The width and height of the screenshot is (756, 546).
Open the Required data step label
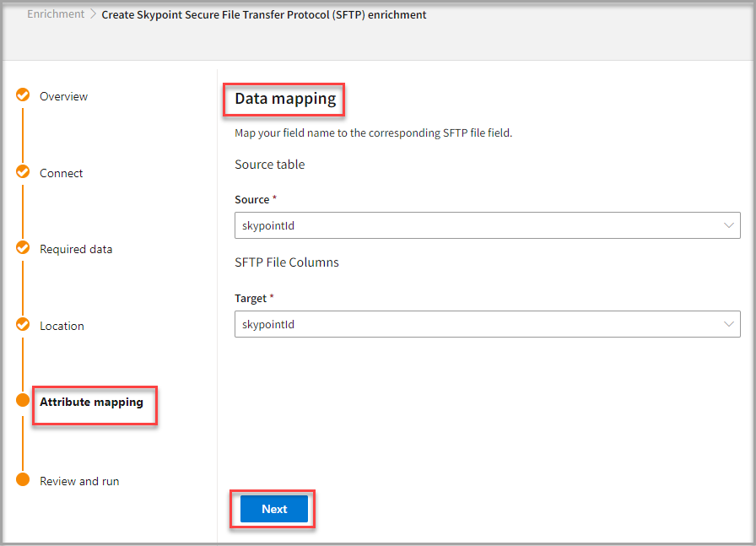76,249
